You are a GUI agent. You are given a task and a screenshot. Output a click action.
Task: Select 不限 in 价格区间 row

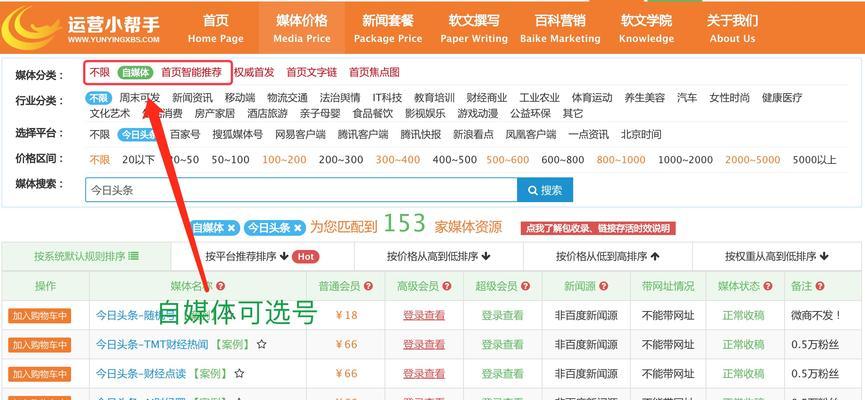(100, 160)
